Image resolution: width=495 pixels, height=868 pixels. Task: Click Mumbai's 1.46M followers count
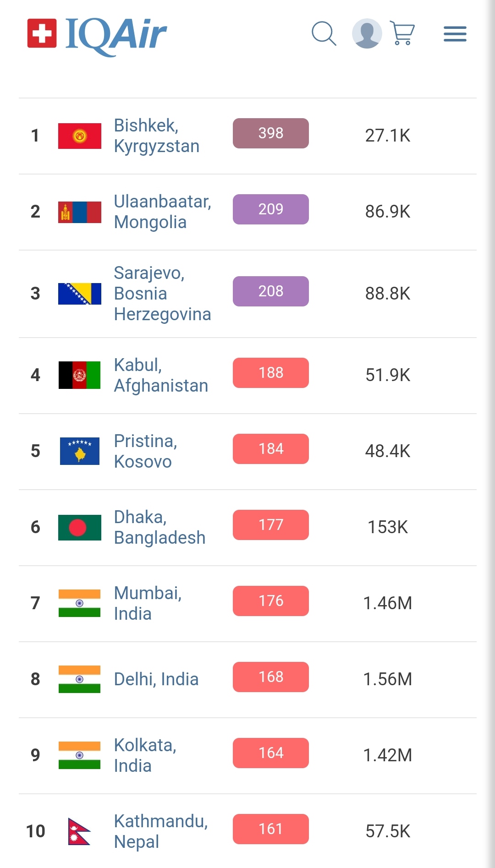click(387, 603)
